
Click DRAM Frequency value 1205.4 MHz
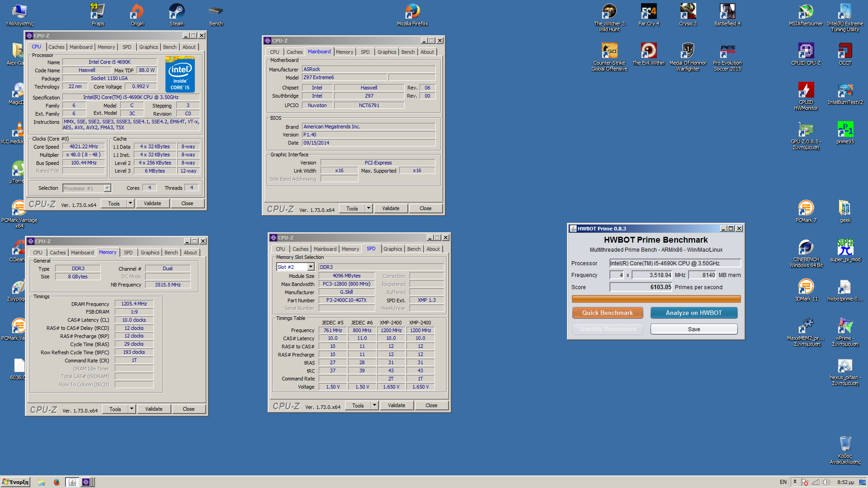coord(134,304)
